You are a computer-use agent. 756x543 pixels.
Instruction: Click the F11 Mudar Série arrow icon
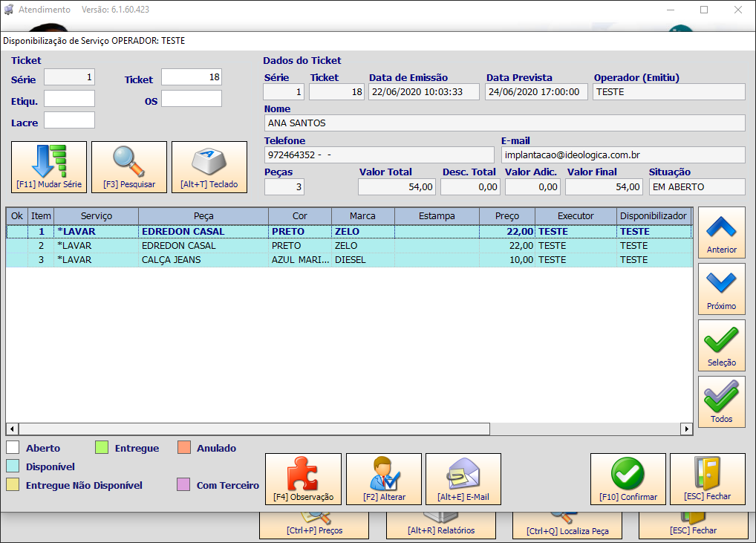(x=49, y=167)
